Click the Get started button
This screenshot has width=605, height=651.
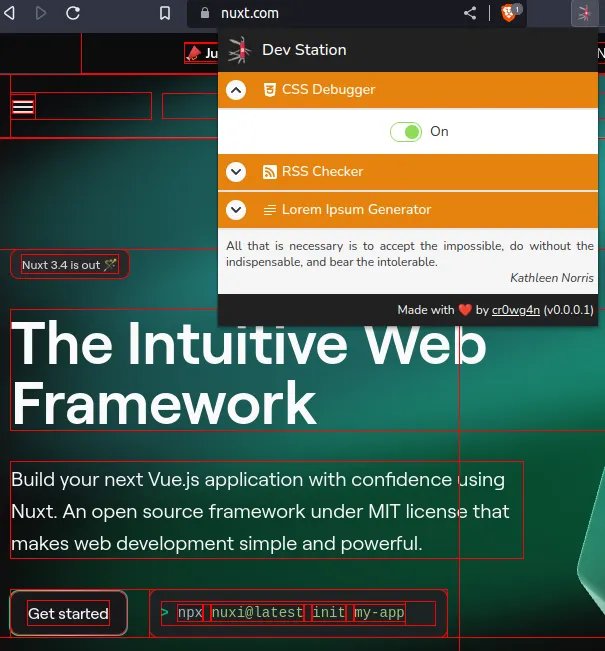(69, 613)
